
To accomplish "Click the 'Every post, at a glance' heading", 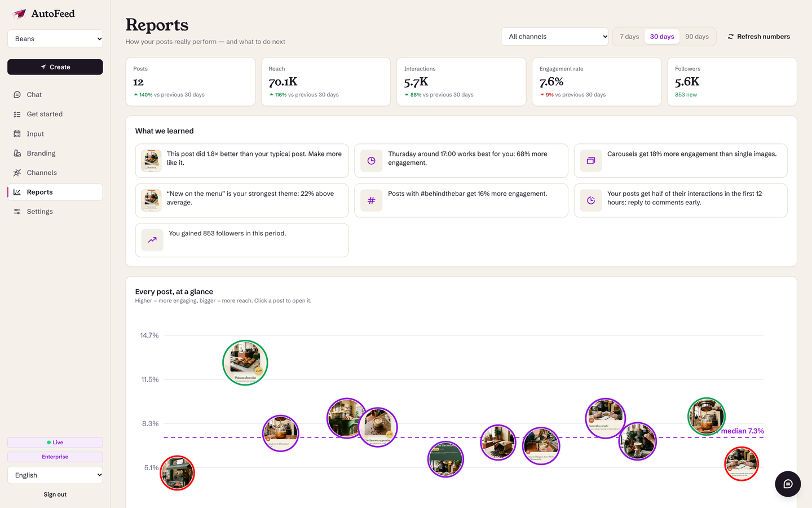I will [174, 292].
